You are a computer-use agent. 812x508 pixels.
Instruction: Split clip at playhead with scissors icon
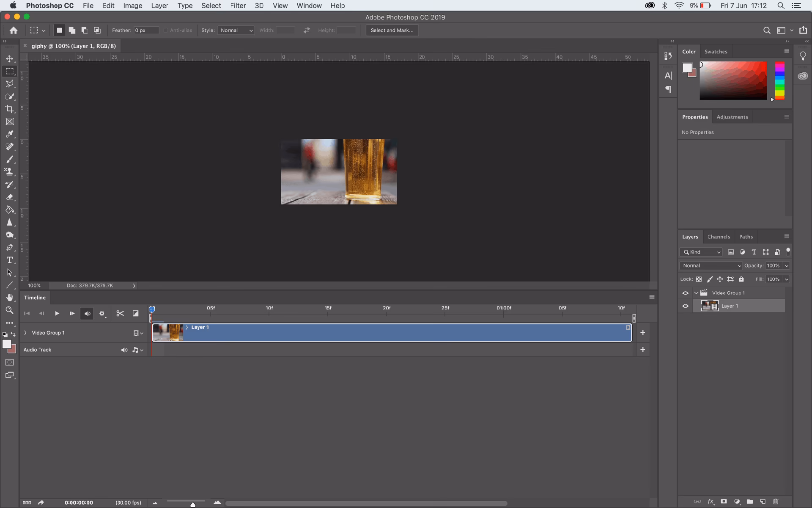coord(120,313)
